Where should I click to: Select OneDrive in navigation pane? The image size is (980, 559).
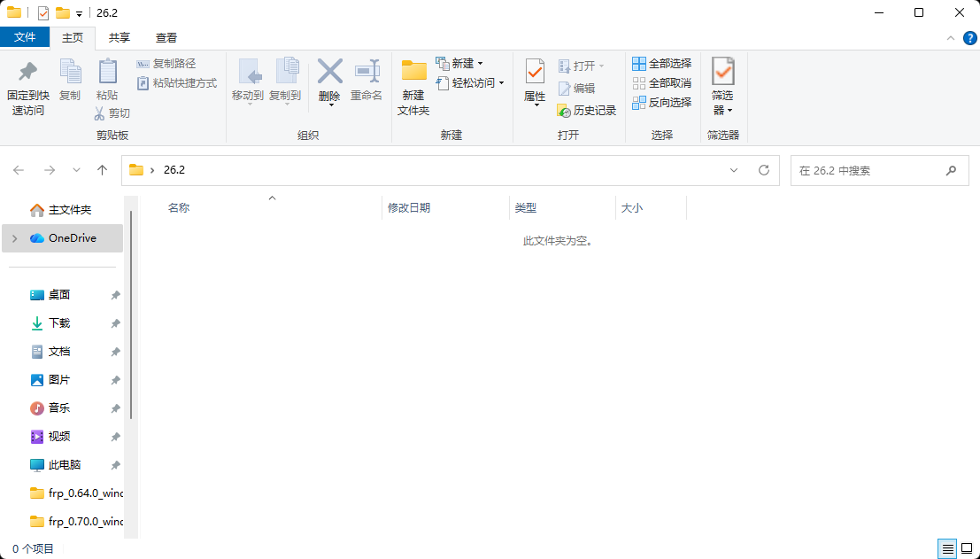click(x=63, y=238)
